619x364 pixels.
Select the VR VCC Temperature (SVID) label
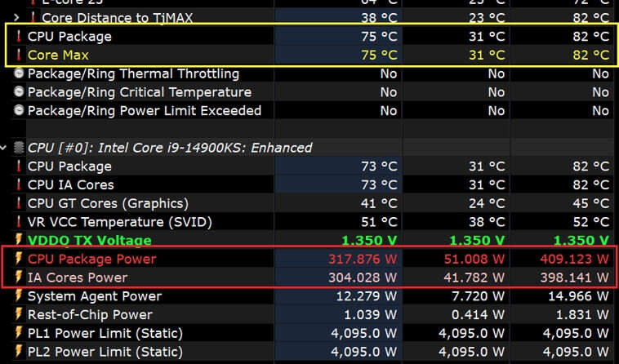pyautogui.click(x=119, y=222)
